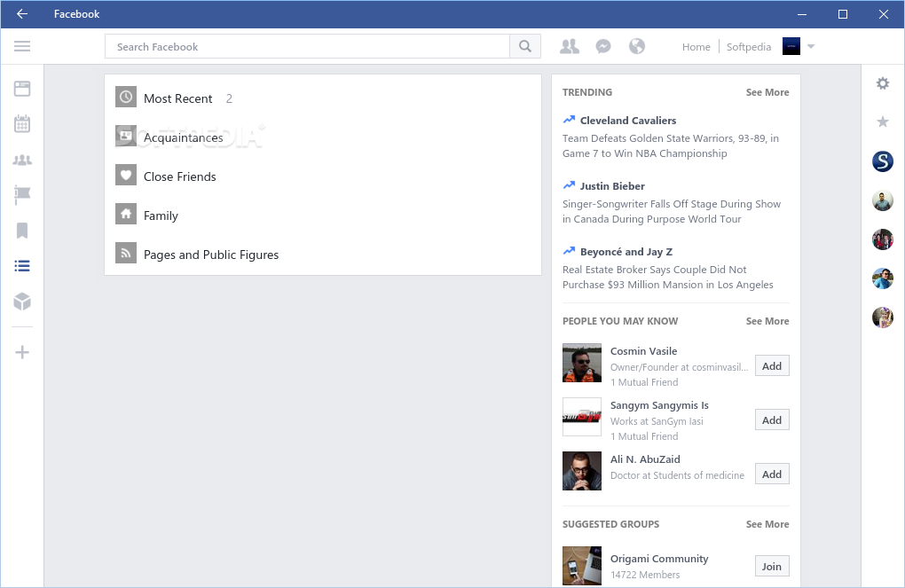The image size is (905, 588).
Task: Focus the Search Facebook field
Action: tap(307, 46)
